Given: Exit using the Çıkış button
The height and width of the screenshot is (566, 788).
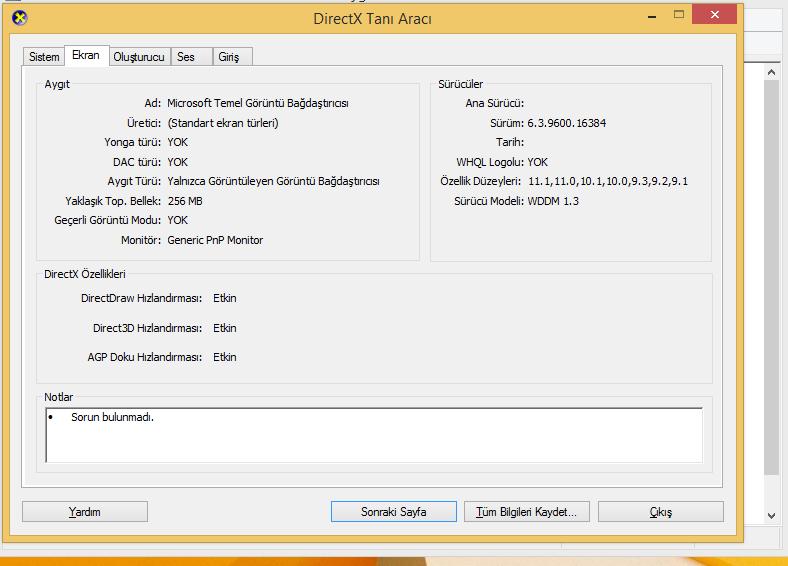Looking at the screenshot, I should pos(661,511).
